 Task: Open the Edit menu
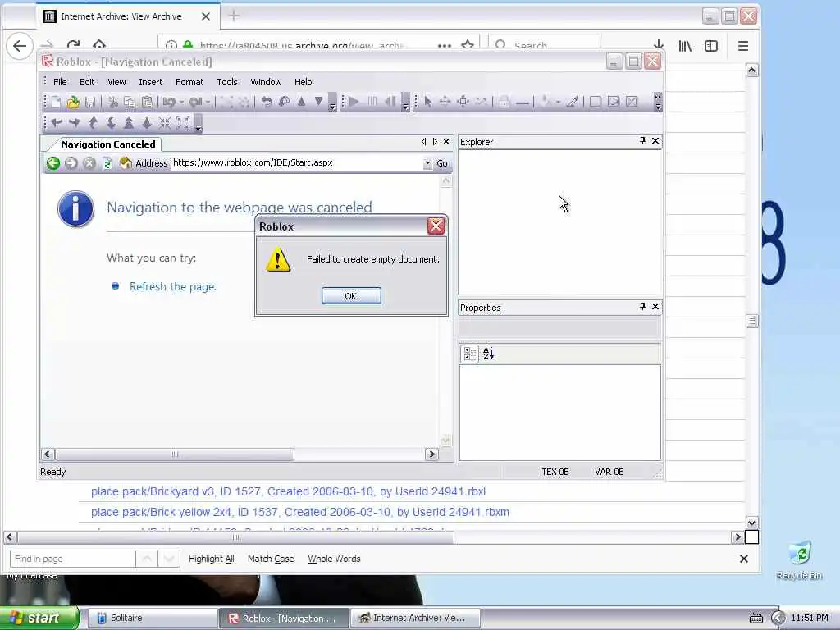tap(87, 82)
